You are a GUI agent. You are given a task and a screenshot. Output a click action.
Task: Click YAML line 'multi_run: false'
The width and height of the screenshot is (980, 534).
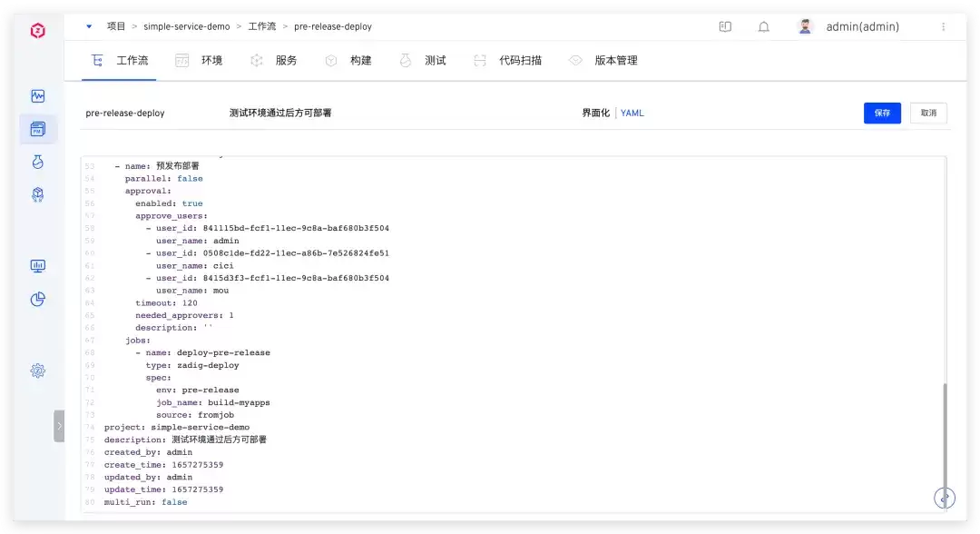click(x=145, y=503)
